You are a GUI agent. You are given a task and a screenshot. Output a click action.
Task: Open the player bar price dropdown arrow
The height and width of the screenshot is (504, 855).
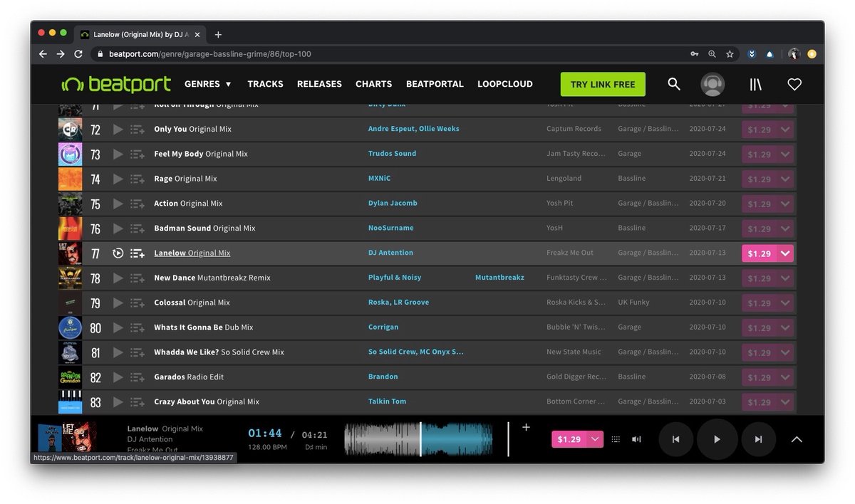pos(595,439)
